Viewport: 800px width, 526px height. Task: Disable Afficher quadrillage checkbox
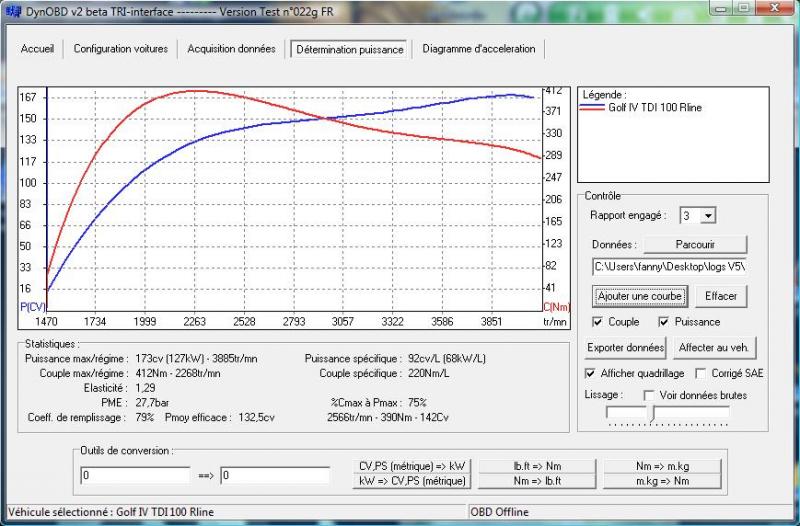point(590,373)
